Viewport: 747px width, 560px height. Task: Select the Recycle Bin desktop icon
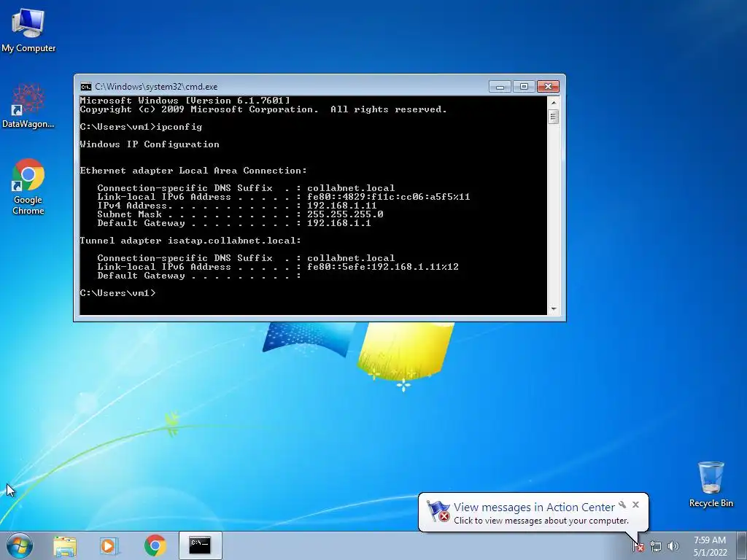tap(711, 484)
